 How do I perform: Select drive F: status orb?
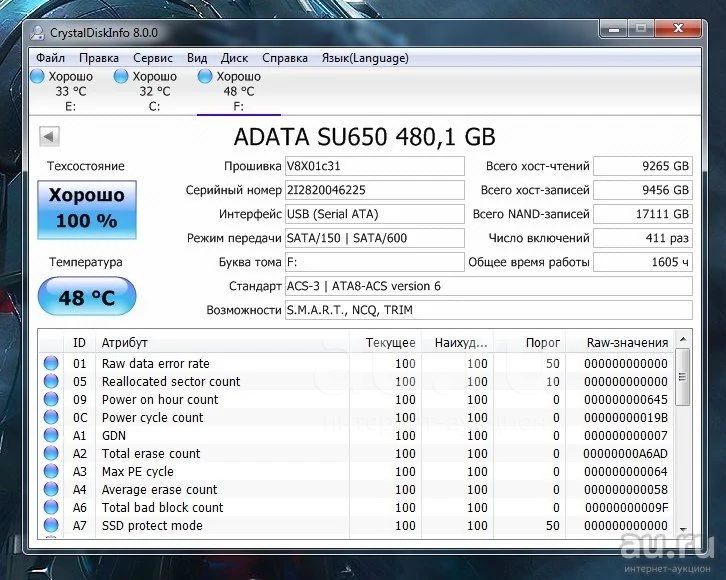click(206, 76)
